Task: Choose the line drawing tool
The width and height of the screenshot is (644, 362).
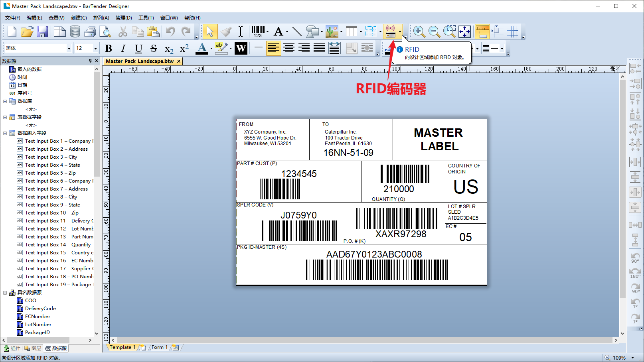Action: (296, 31)
